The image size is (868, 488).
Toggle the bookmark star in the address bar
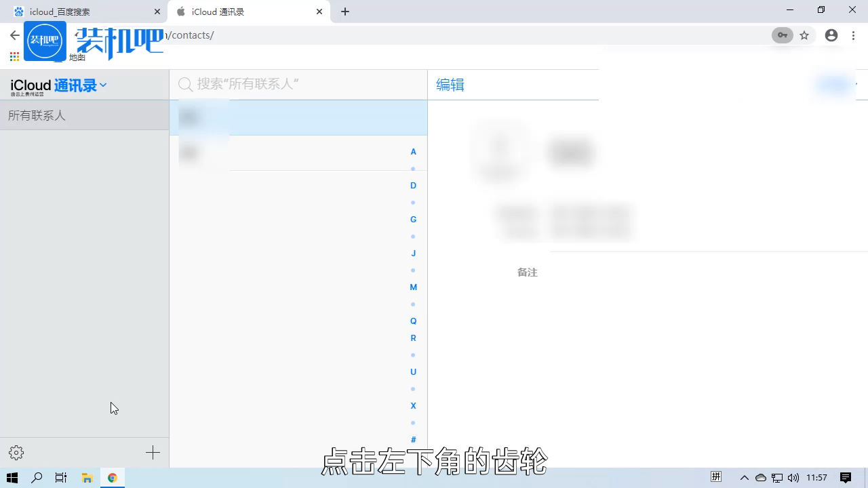804,35
